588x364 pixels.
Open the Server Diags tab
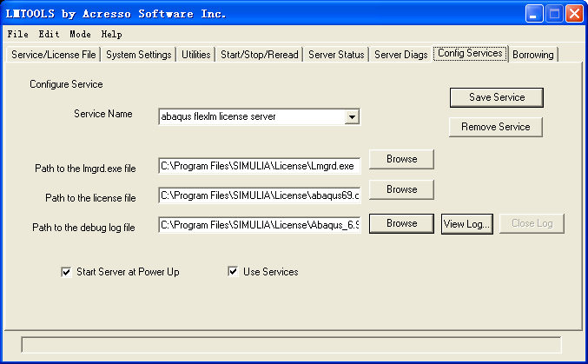point(401,55)
